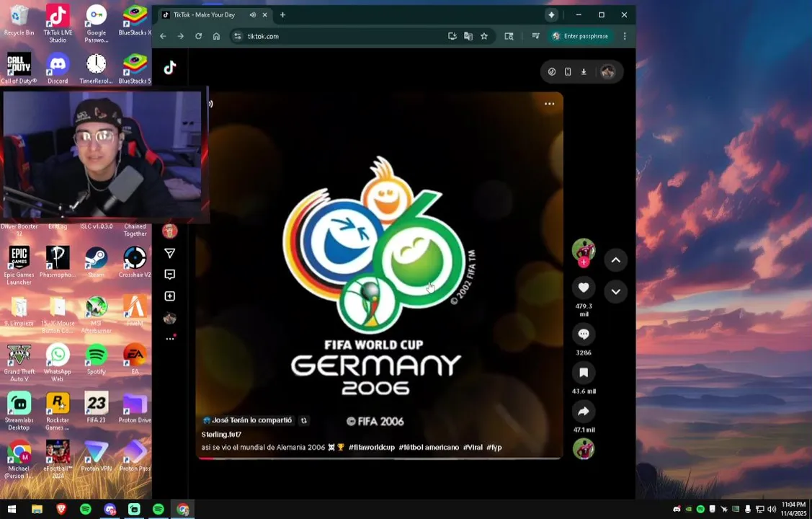812x519 pixels.
Task: Open Streamlabs from the taskbar
Action: [134, 510]
